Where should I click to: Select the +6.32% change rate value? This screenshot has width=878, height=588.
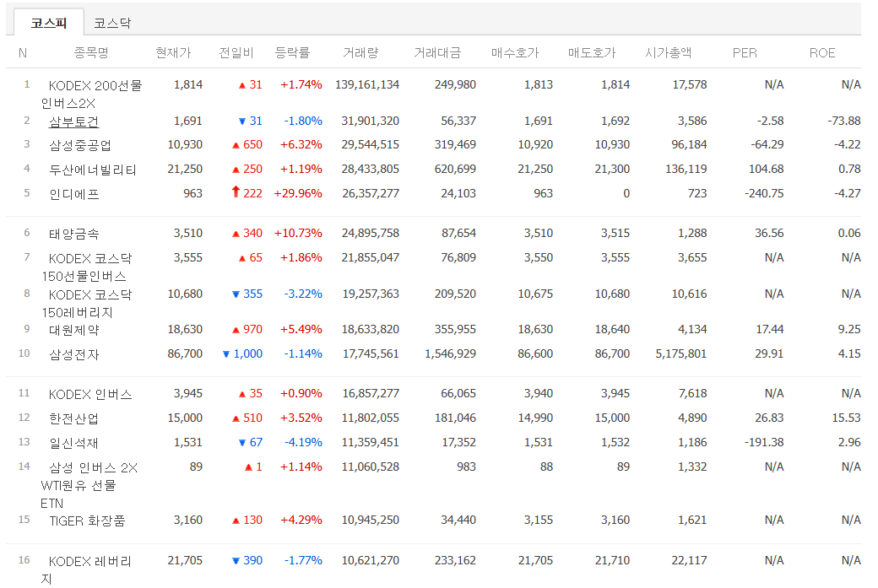301,145
